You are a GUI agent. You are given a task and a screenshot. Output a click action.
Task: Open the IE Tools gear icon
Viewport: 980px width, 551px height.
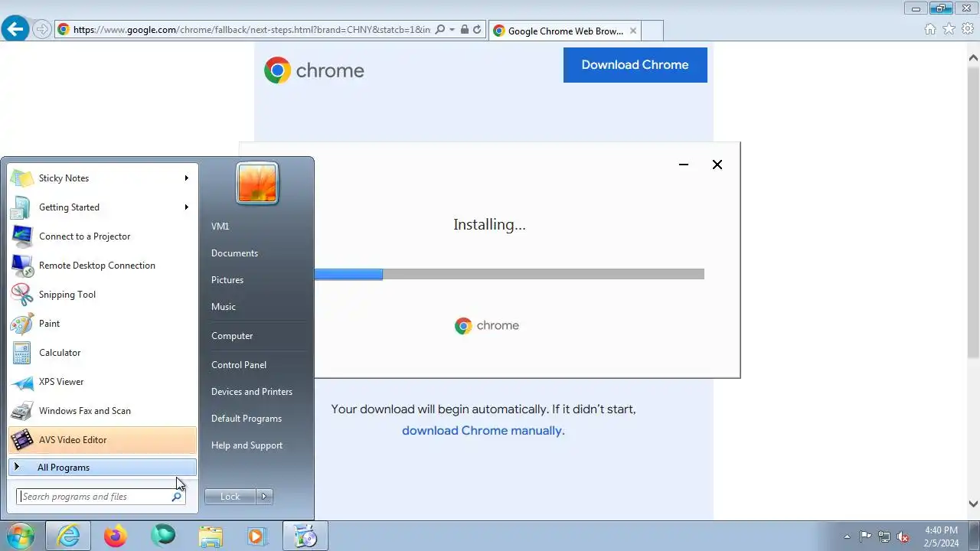968,29
